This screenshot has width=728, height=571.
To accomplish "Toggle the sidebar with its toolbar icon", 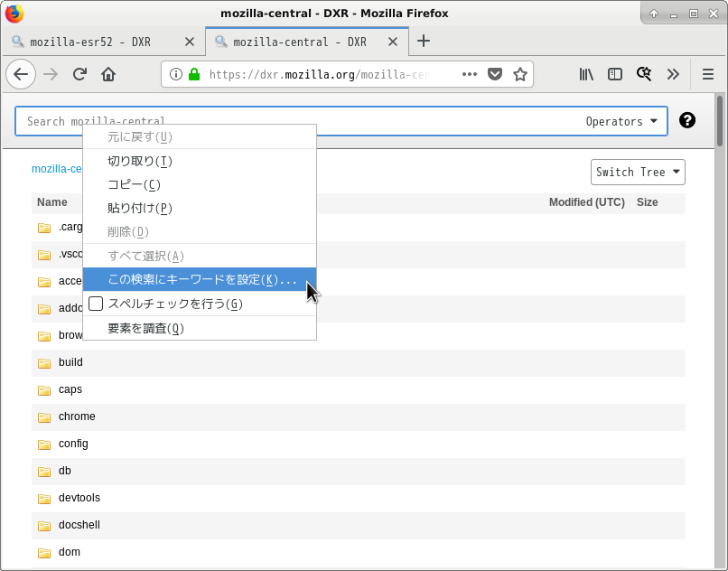I will point(615,74).
